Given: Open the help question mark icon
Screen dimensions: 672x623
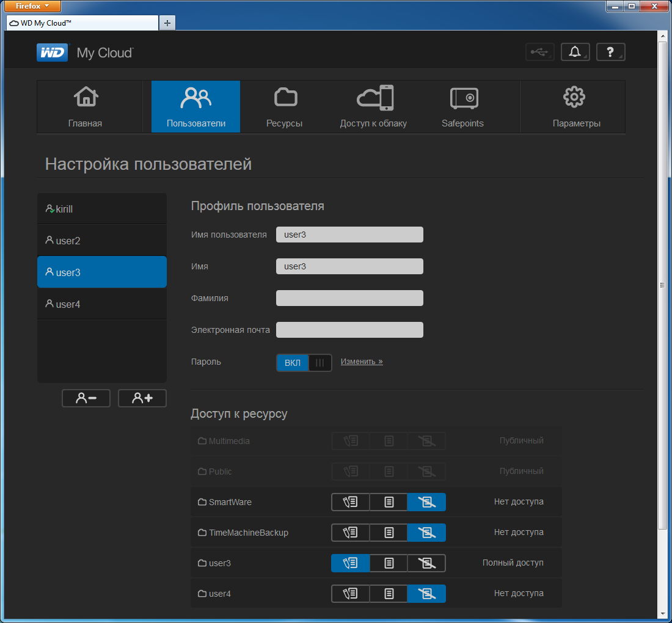Looking at the screenshot, I should point(611,53).
